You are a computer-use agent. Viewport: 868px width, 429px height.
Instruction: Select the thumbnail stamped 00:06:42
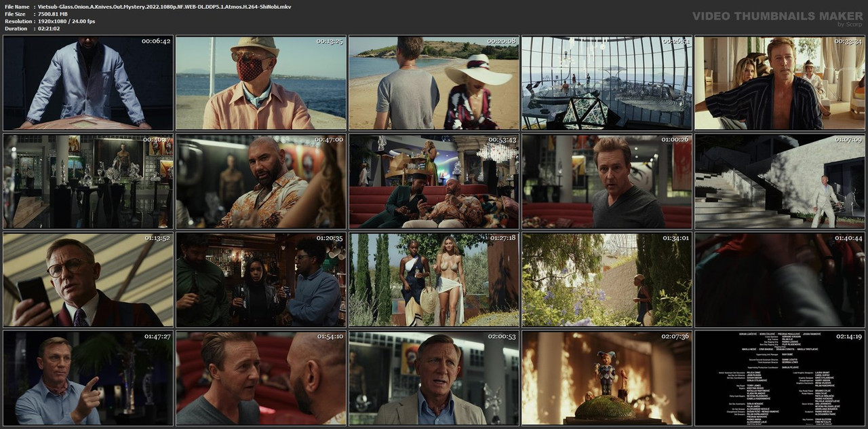point(88,83)
